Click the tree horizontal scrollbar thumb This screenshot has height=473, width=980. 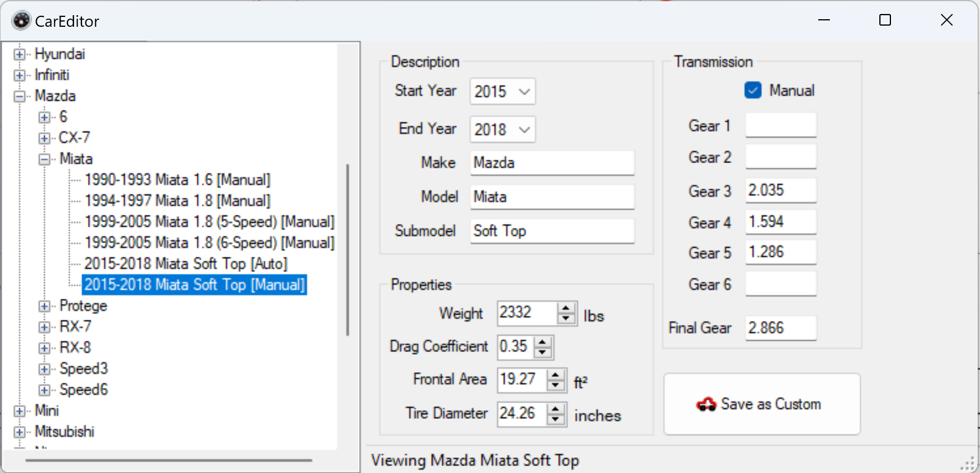point(169,460)
